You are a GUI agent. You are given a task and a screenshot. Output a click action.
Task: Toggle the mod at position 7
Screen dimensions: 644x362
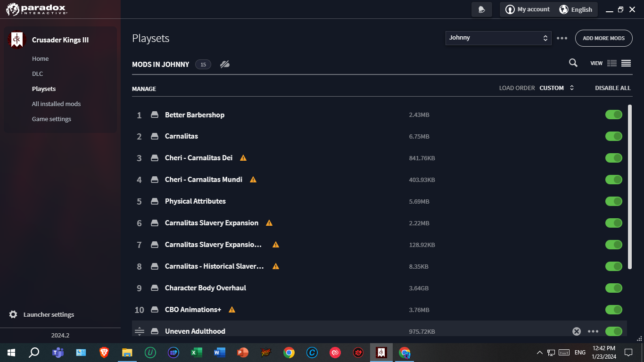coord(614,245)
